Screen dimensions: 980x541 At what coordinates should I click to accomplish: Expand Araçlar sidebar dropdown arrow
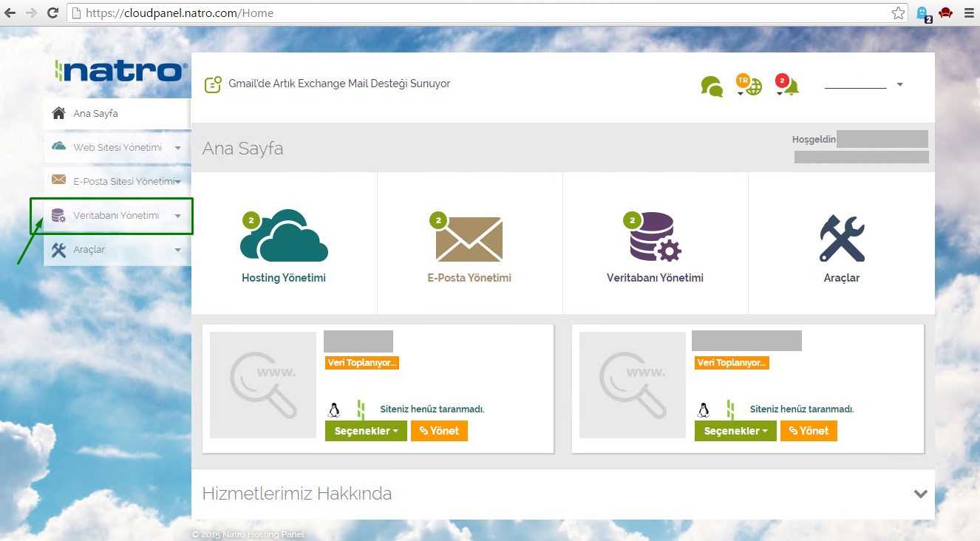[x=177, y=250]
